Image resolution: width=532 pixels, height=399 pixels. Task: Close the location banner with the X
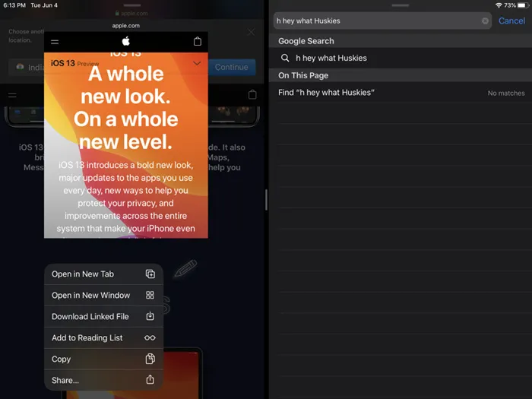click(x=251, y=33)
